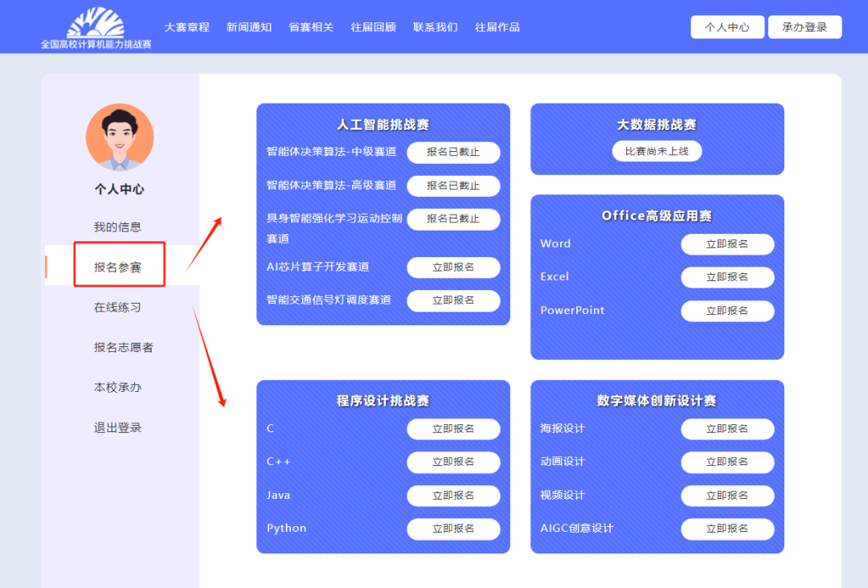868x588 pixels.
Task: Click the AI芯片算子开发赛道 label
Action: tap(317, 267)
